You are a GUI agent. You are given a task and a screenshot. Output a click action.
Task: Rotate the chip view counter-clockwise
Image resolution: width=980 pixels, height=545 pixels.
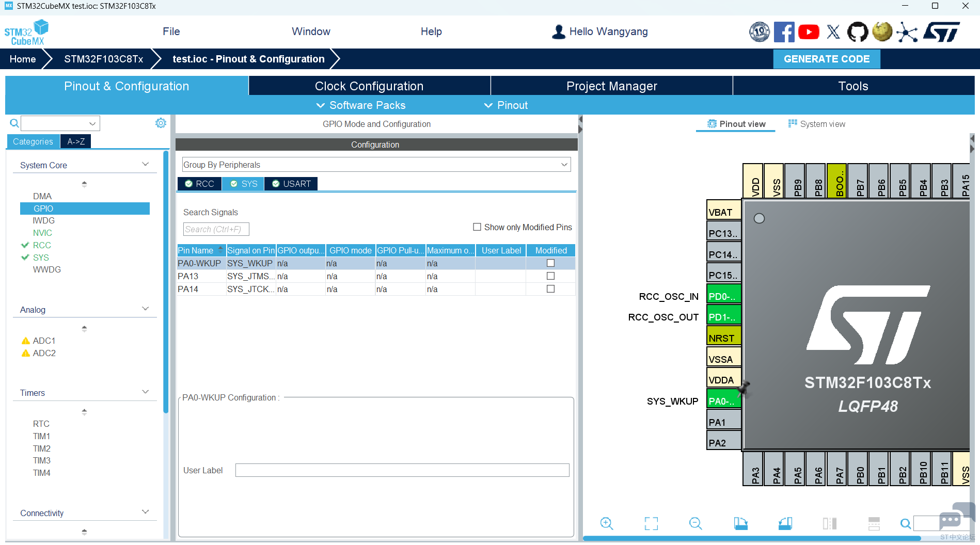pyautogui.click(x=785, y=524)
